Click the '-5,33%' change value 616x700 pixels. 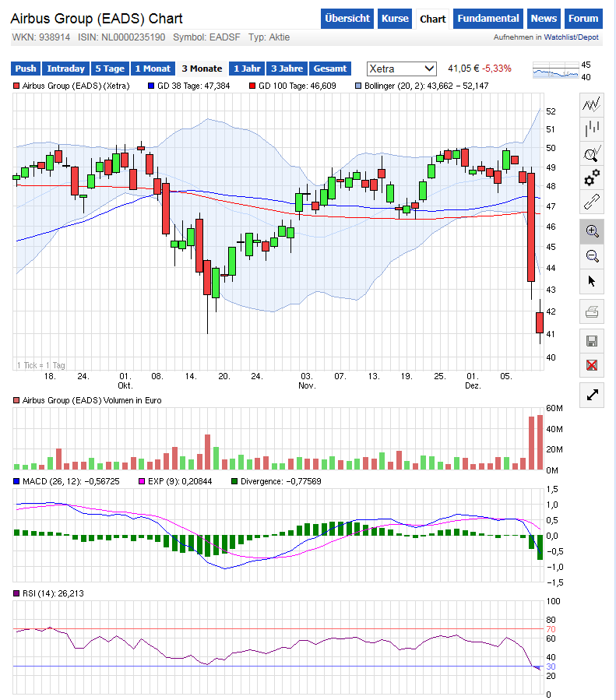click(497, 69)
